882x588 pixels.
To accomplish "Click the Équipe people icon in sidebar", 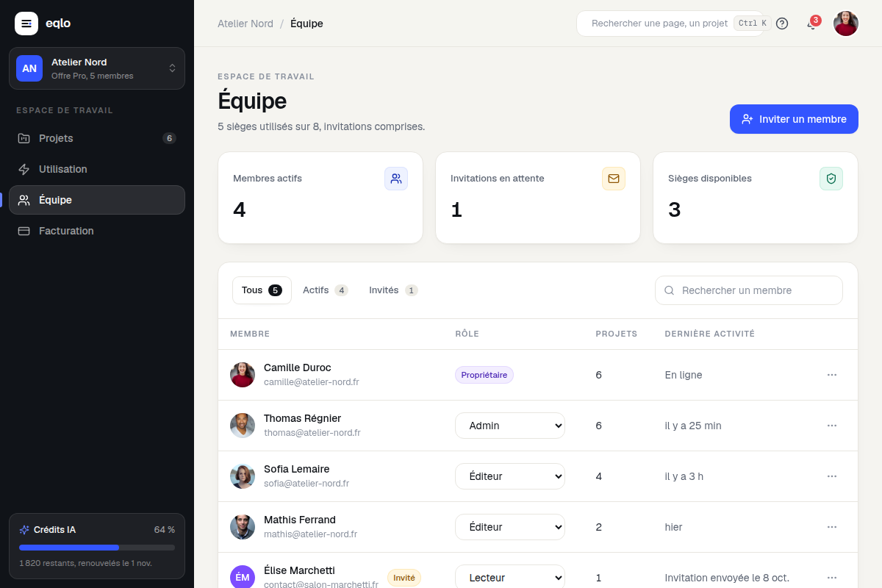I will 24,200.
